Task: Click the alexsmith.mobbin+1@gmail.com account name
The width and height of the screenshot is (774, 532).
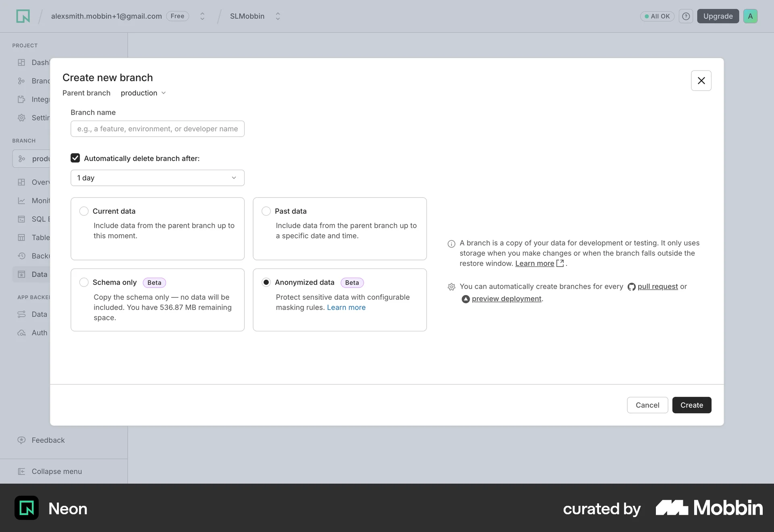Action: (106, 16)
